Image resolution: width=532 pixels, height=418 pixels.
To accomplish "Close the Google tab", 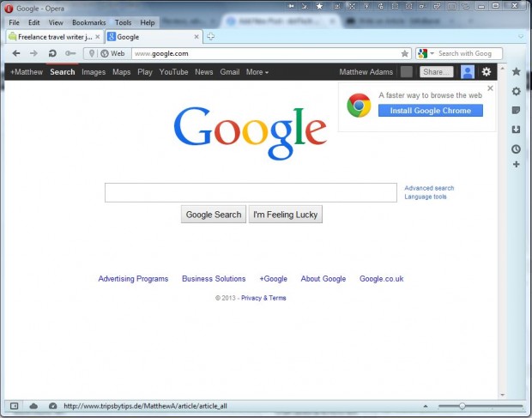I will (196, 37).
